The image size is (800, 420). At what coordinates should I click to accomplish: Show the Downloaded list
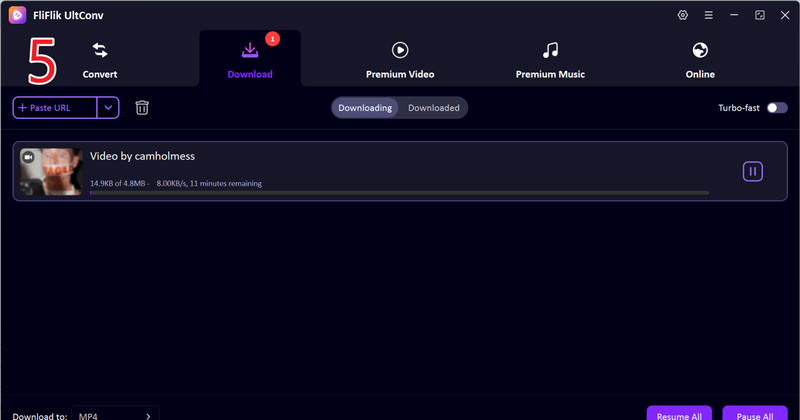(x=434, y=108)
